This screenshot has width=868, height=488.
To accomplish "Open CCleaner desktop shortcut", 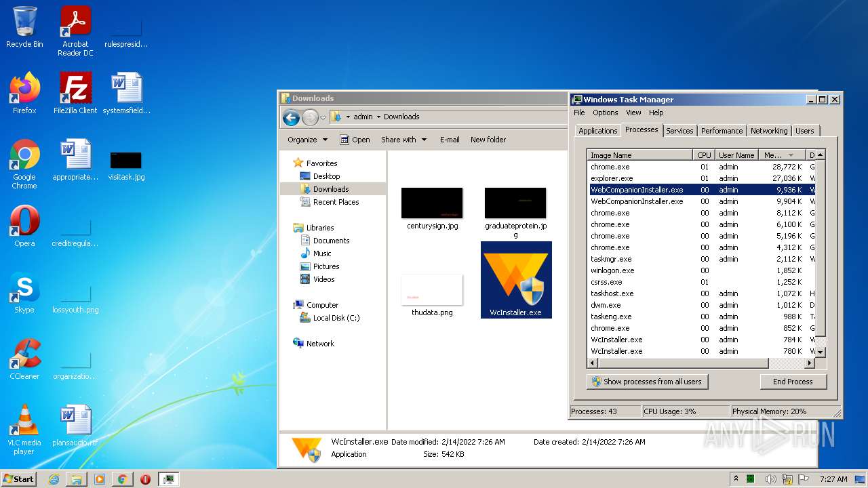I will click(24, 359).
